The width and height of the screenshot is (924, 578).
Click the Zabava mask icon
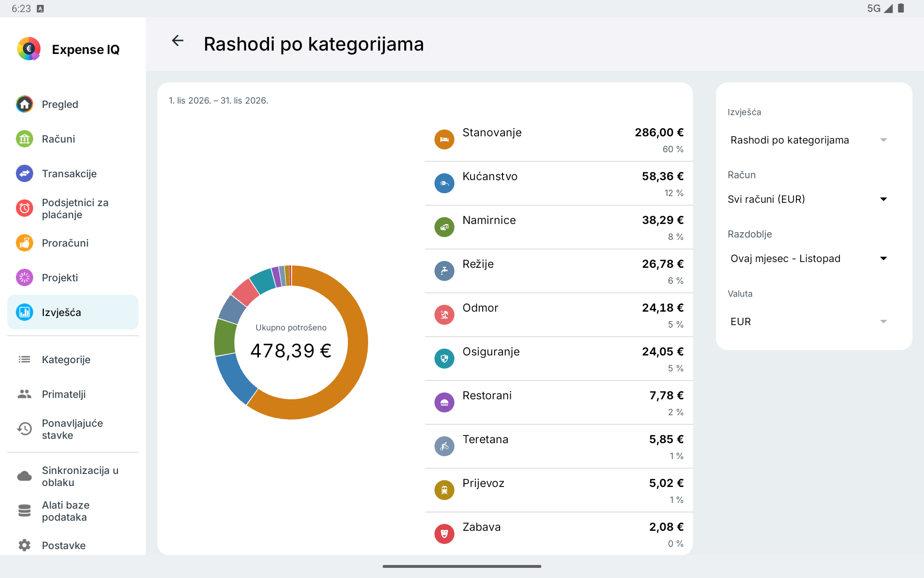coord(444,534)
